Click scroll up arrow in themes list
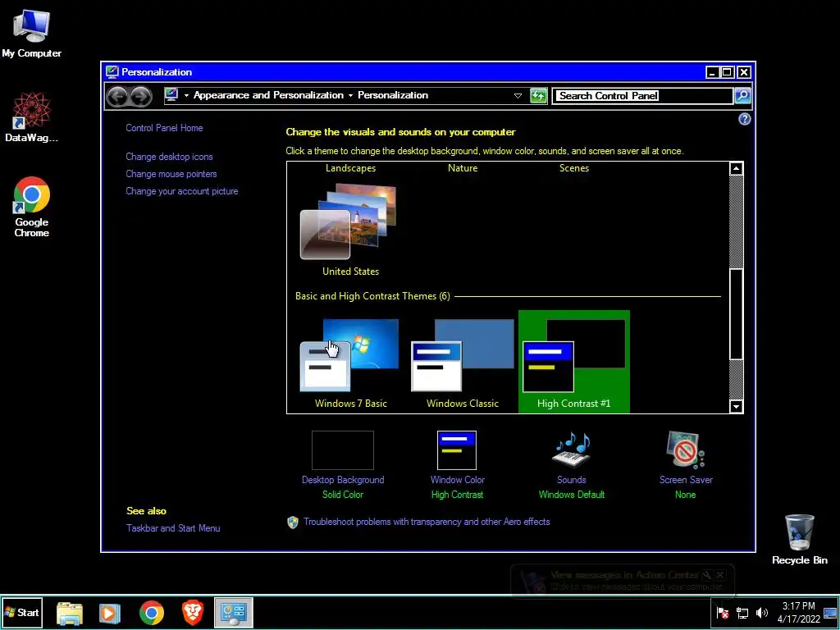Screen dimensions: 840x630 736,168
